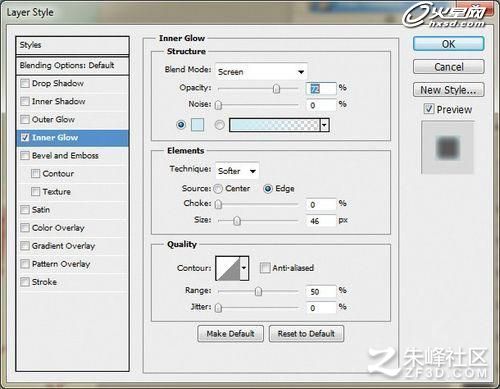The height and width of the screenshot is (389, 500).
Task: Enable the Satin checkbox
Action: point(25,209)
